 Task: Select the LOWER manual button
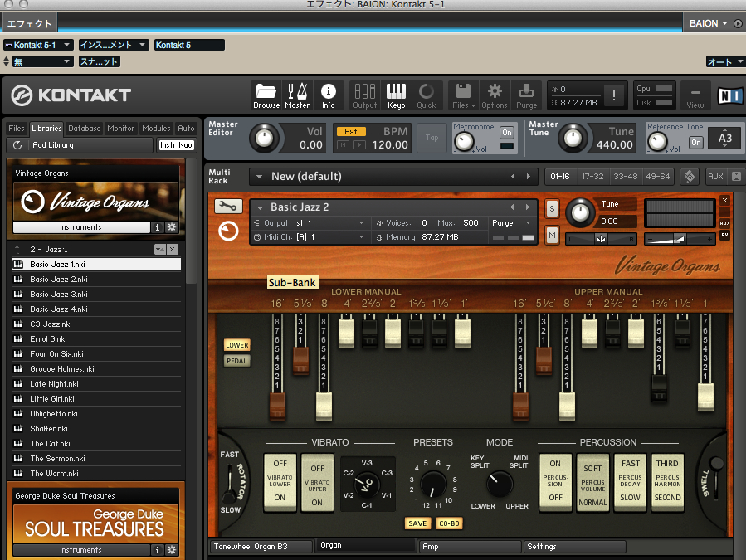coord(237,345)
